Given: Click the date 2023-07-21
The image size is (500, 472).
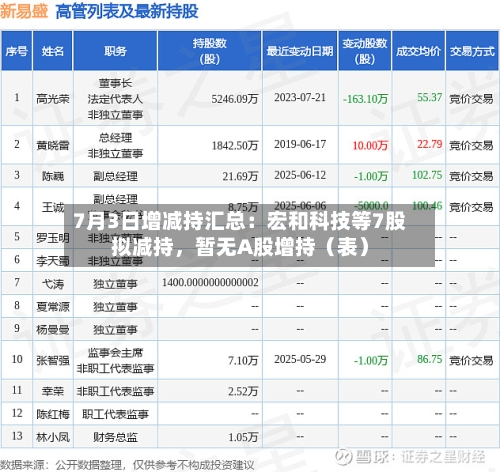Looking at the screenshot, I should (x=300, y=98).
